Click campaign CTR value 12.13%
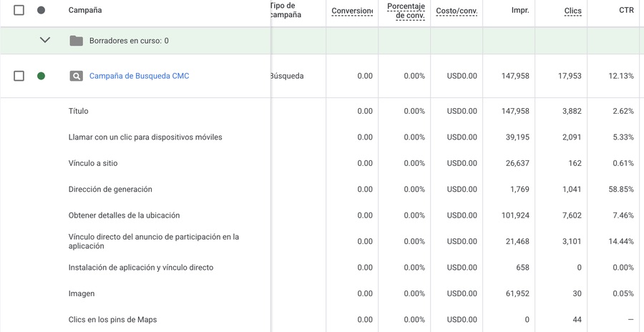Screen dimensions: 644x332 coord(621,76)
